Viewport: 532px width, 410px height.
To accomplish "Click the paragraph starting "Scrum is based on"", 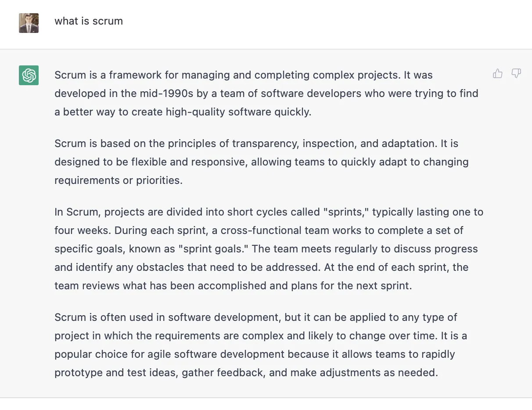I will [262, 162].
